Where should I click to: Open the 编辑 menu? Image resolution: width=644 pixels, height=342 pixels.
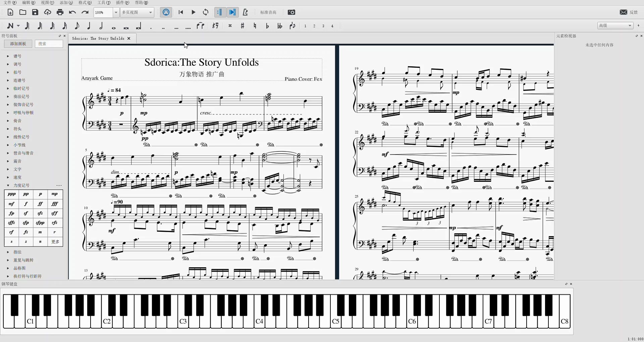point(29,3)
